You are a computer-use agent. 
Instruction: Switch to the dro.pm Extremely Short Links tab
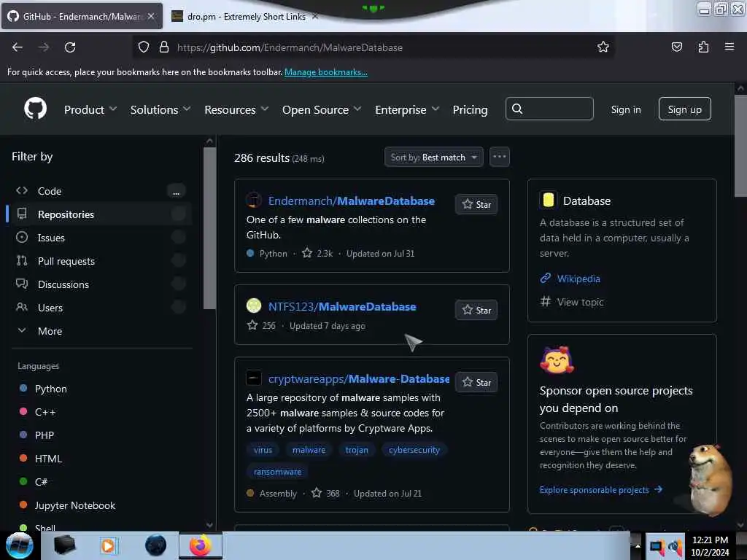click(245, 16)
